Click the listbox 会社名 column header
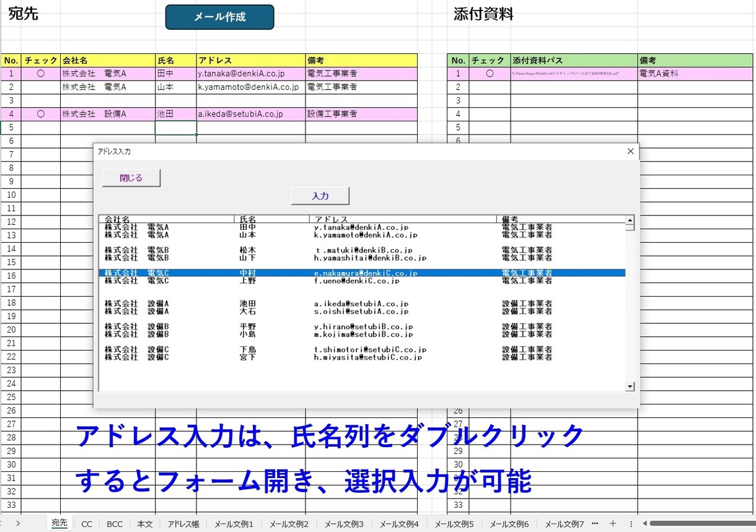 (167, 219)
